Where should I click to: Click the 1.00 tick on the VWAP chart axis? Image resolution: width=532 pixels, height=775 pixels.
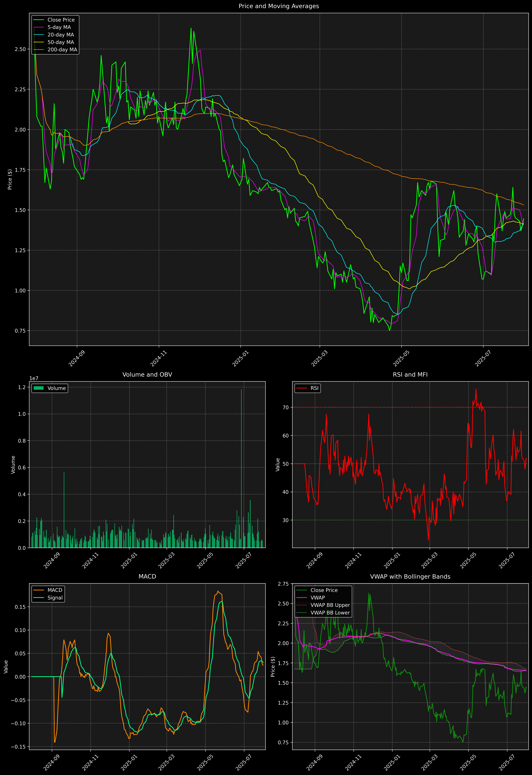(x=283, y=722)
